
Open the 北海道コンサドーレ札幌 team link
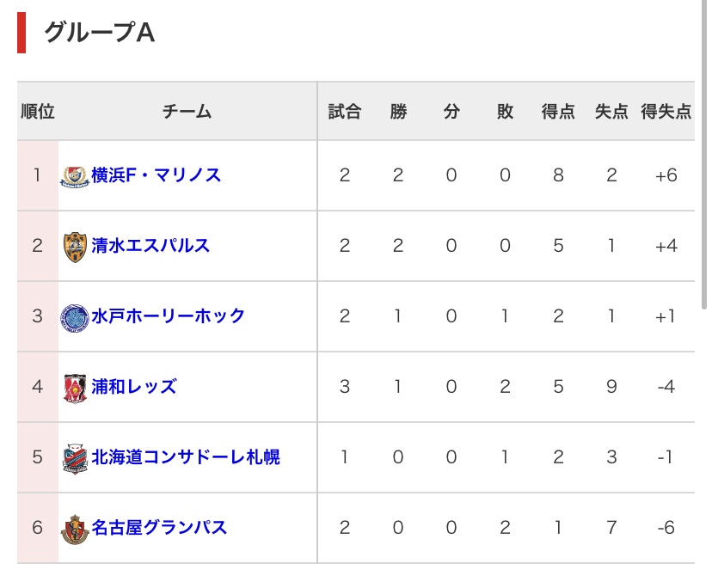pos(186,456)
